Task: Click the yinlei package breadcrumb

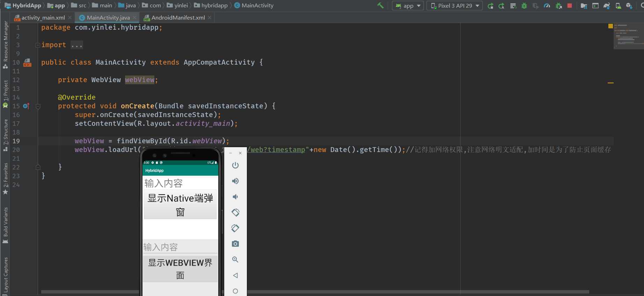Action: point(177,6)
